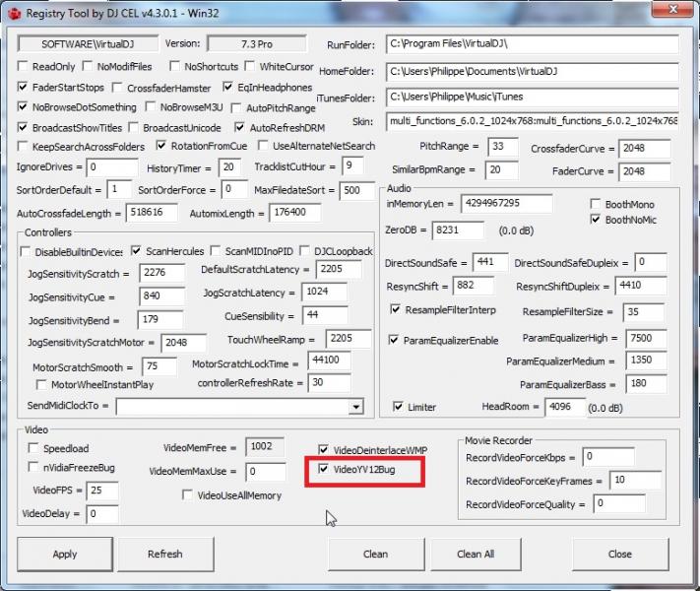Enable the NoBrowseM3U checkbox

(x=151, y=106)
